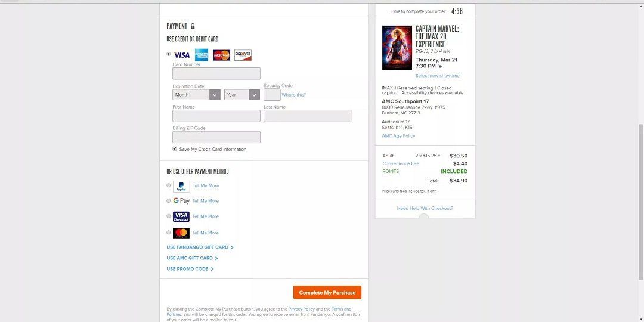Open the Select new showtime link
The image size is (644, 322).
(438, 76)
